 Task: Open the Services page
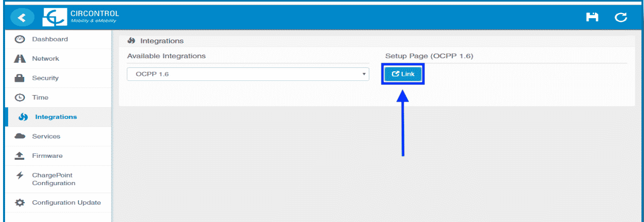point(58,137)
